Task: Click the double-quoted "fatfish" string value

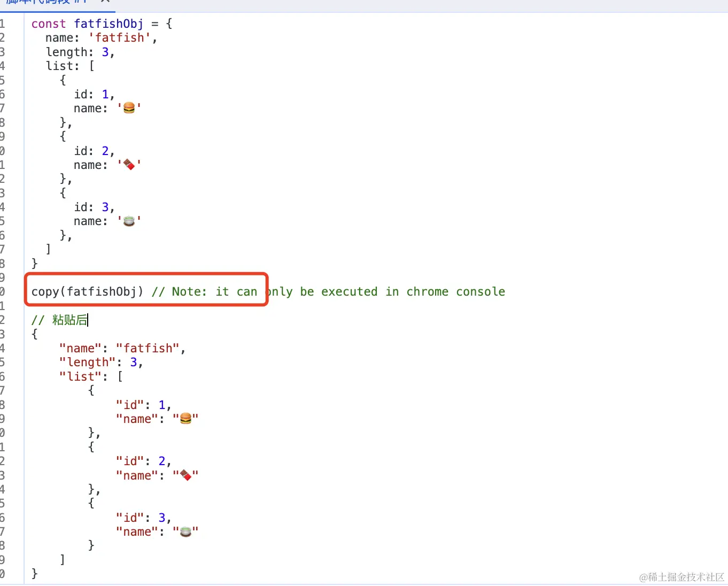Action: coord(148,348)
